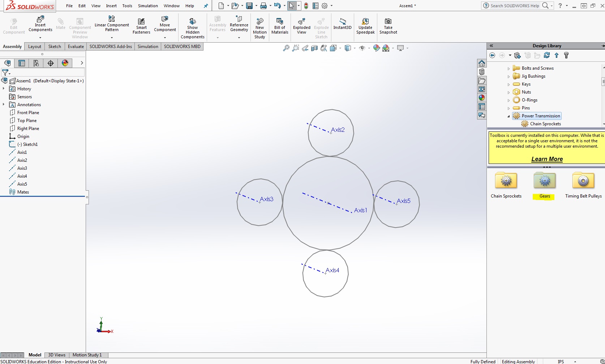Collapse the Design Library task pane
605x364 pixels.
click(492, 46)
